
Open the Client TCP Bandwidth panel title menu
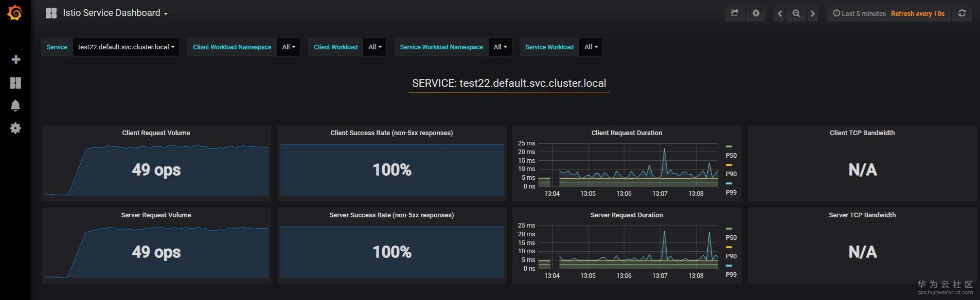click(862, 133)
